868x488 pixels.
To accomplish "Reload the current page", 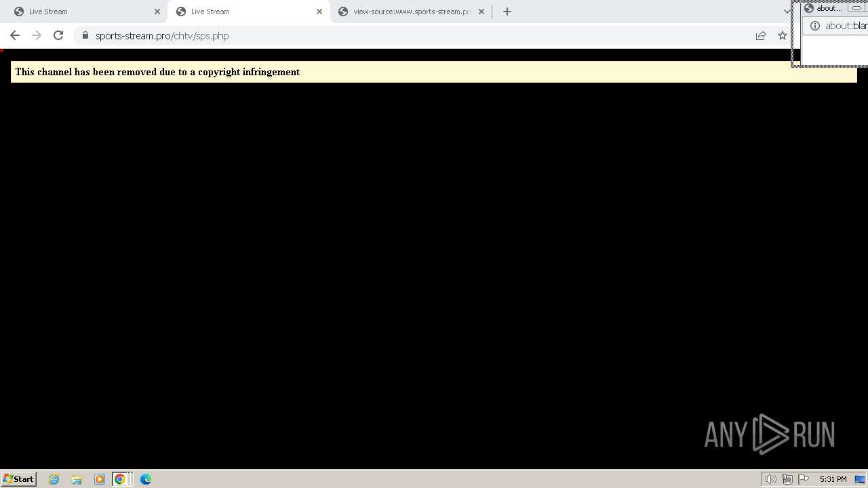I will pyautogui.click(x=58, y=35).
